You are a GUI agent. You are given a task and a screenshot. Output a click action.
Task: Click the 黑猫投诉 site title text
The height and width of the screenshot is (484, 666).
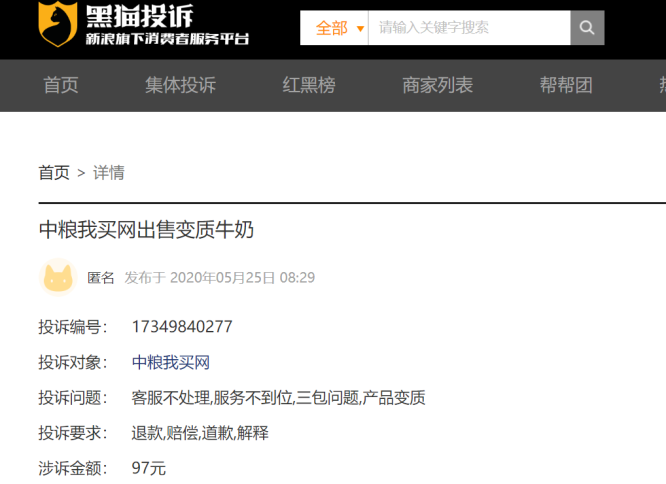coord(140,16)
